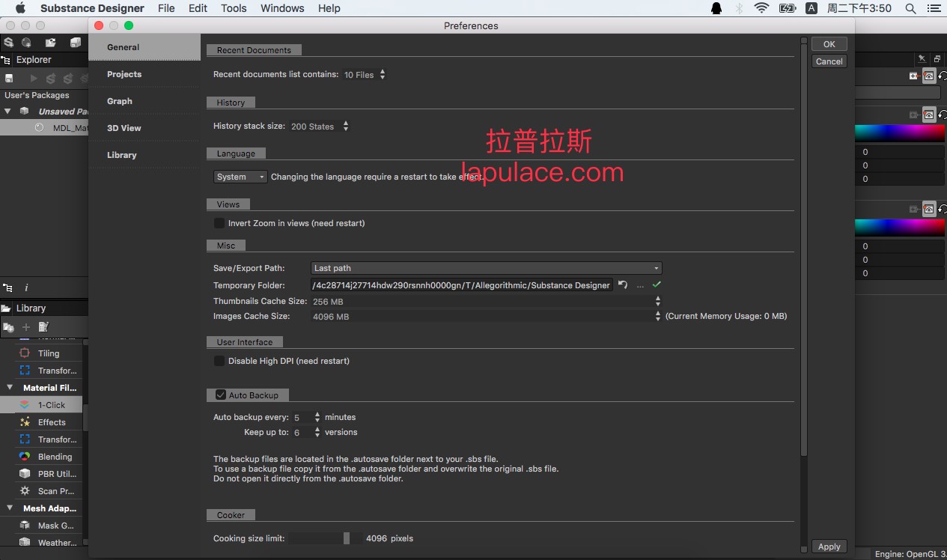Collapse the Unsaved Package tree node
Screen dimensions: 947x560
point(7,112)
